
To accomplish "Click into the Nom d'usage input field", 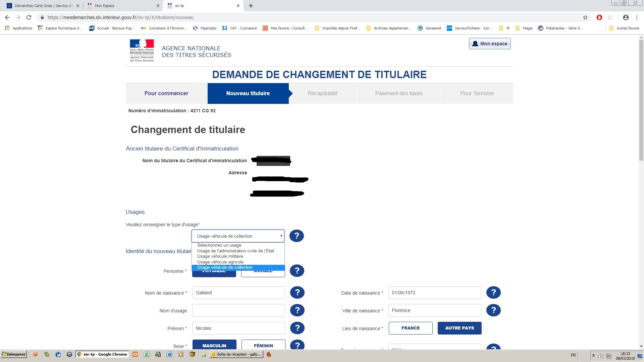I will click(238, 310).
